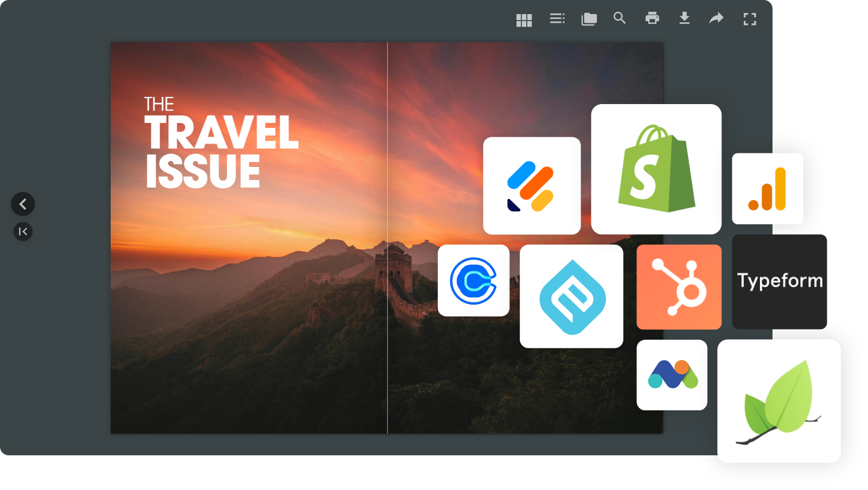The width and height of the screenshot is (868, 490).
Task: Click the Jotform colorful stripes tile
Action: (532, 186)
